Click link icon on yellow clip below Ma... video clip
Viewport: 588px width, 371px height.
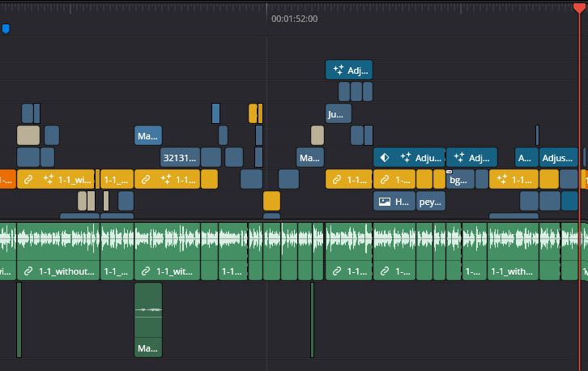146,180
